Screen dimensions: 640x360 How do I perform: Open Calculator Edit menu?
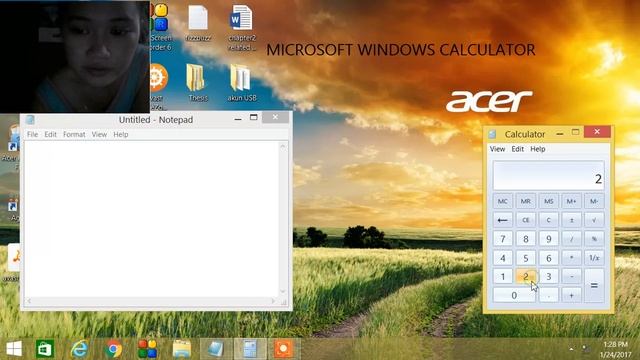pos(518,149)
